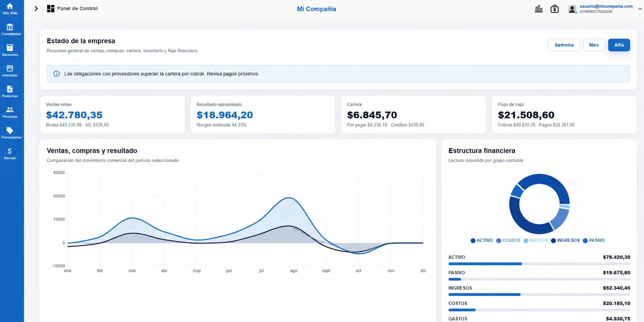The height and width of the screenshot is (322, 644).
Task: Show the GASTOS series in the legend
Action: [x=535, y=240]
